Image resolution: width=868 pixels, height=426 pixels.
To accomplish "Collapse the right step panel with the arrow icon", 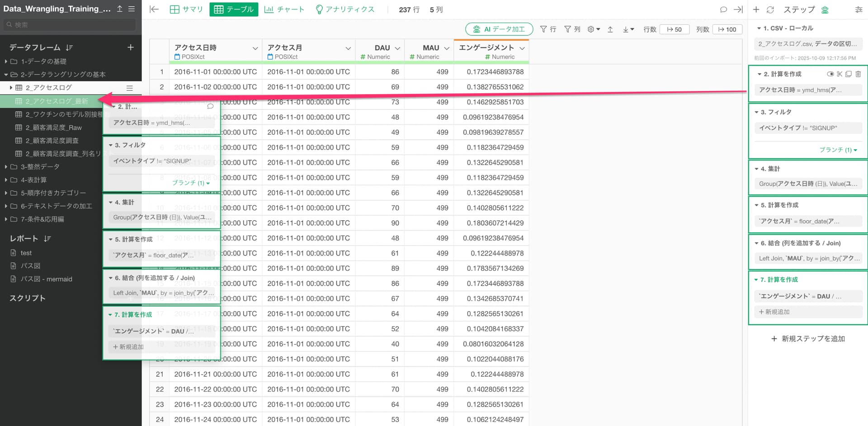I will point(738,9).
